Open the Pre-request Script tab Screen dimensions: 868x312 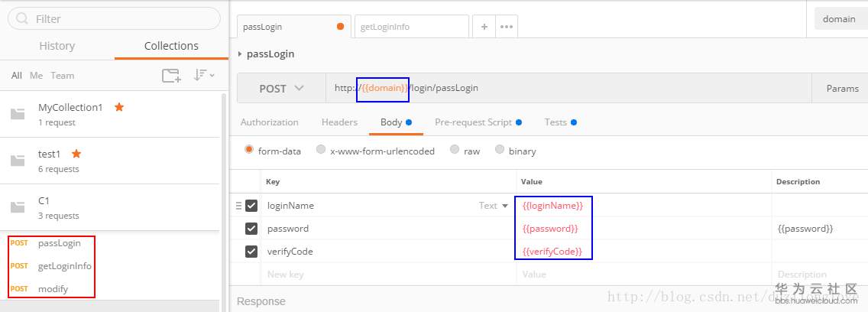pyautogui.click(x=473, y=122)
